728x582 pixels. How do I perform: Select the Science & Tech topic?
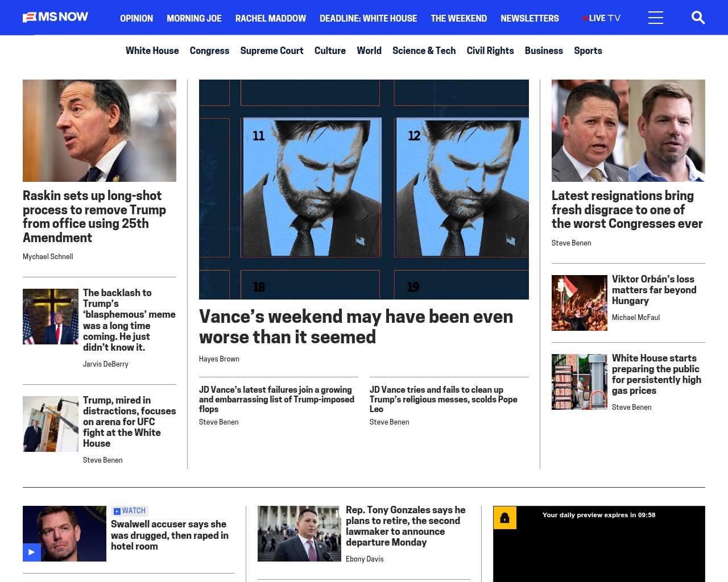[424, 51]
